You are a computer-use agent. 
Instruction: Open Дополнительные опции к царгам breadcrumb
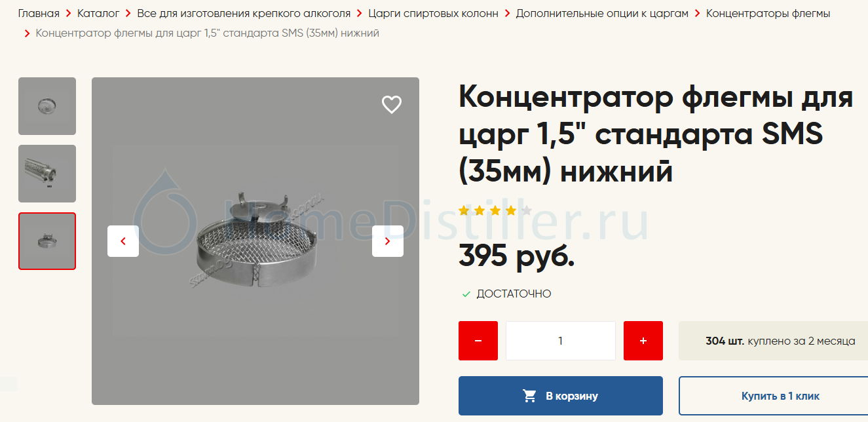(x=602, y=13)
